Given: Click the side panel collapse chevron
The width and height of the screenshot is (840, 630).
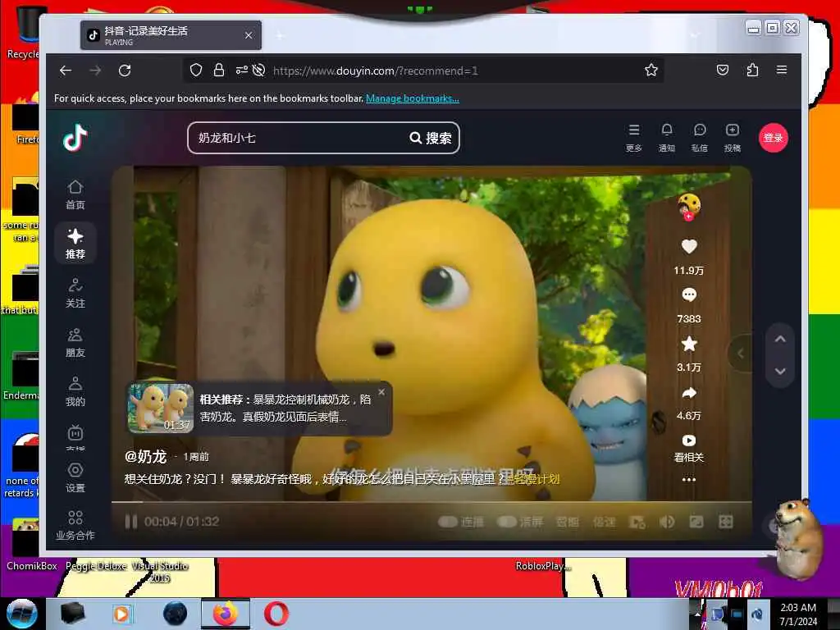Looking at the screenshot, I should (741, 354).
